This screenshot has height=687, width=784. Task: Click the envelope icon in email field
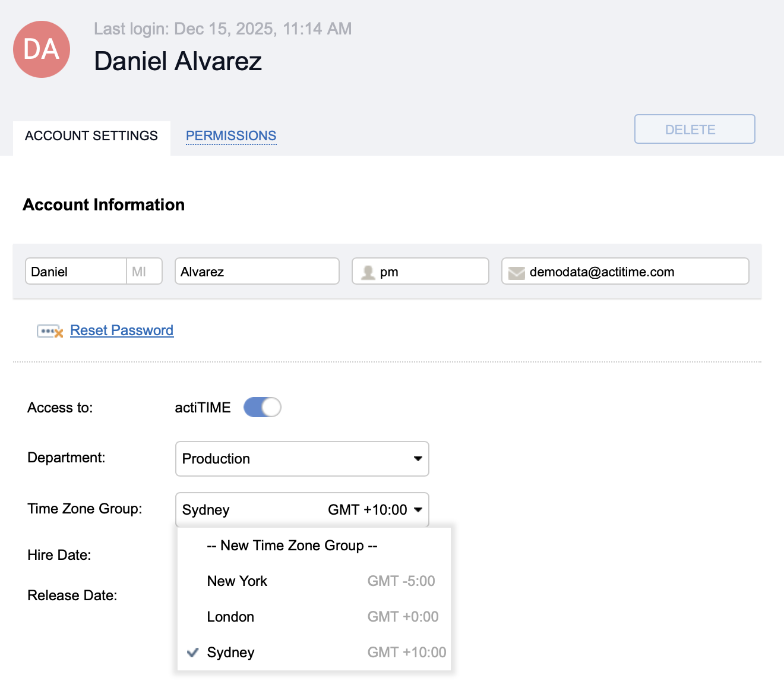tap(517, 272)
